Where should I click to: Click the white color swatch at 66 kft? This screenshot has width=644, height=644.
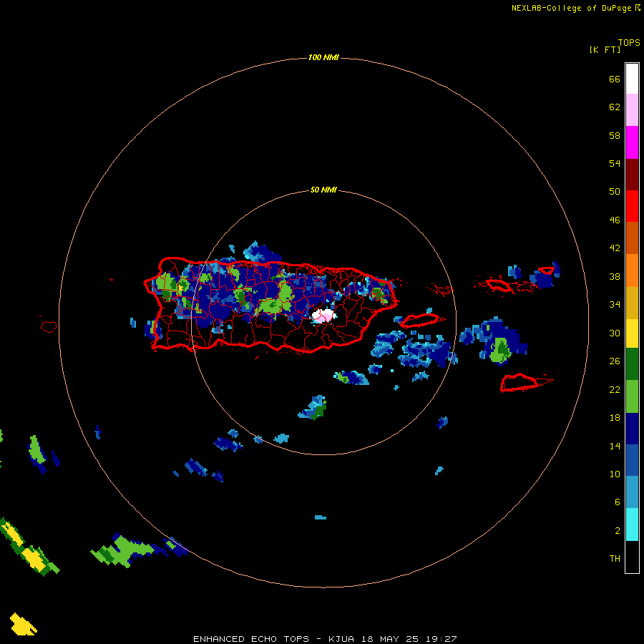click(632, 79)
